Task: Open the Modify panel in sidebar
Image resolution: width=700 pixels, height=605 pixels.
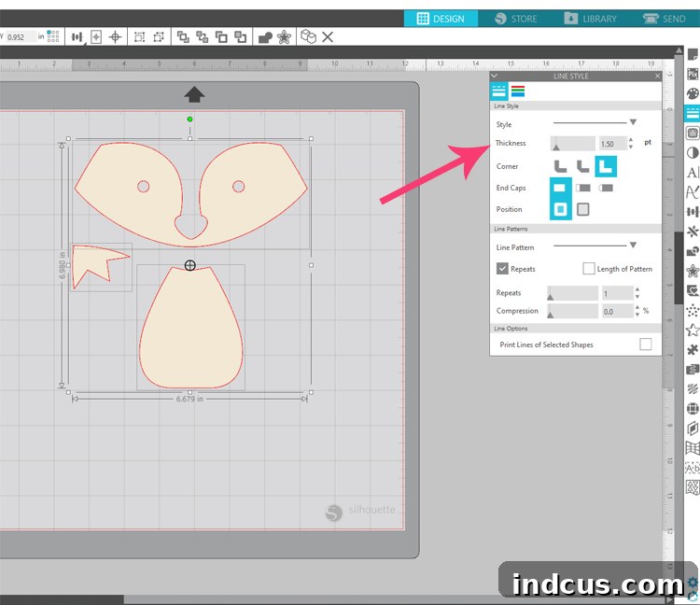Action: pos(693,251)
